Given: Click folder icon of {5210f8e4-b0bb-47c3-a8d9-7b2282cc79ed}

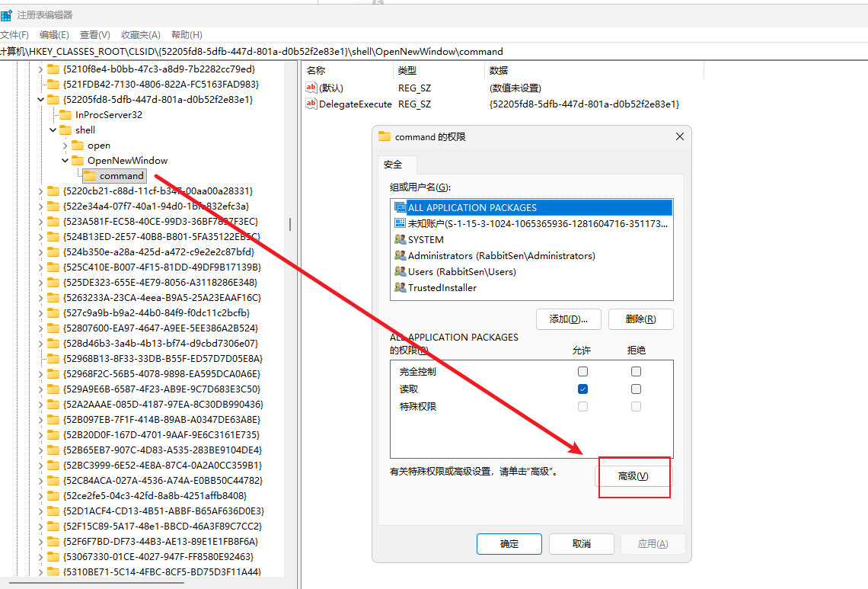Looking at the screenshot, I should click(53, 69).
